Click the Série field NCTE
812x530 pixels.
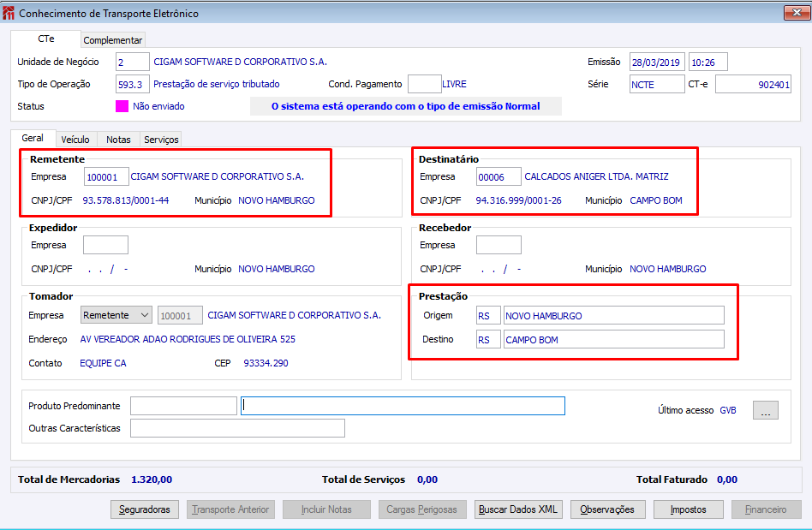tap(657, 85)
